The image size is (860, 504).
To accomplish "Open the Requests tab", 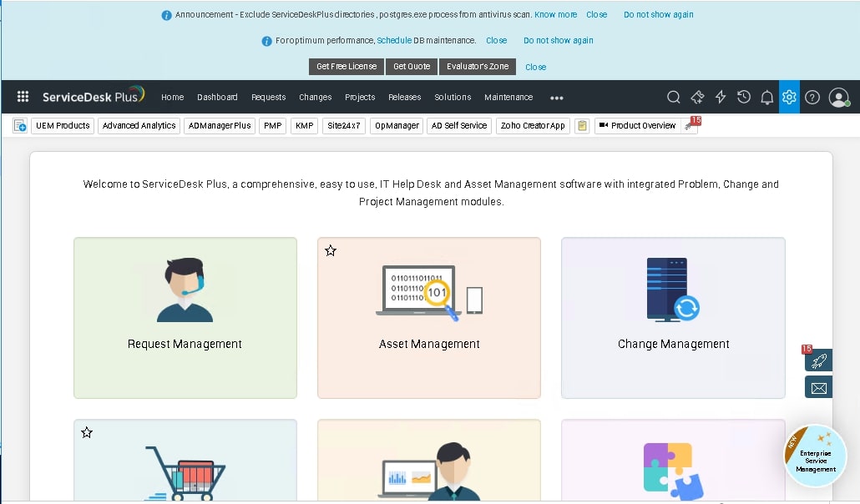I will tap(268, 97).
